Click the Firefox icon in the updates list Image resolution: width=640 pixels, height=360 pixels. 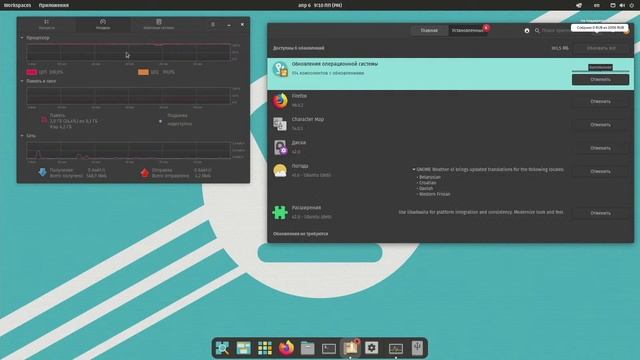click(x=280, y=101)
